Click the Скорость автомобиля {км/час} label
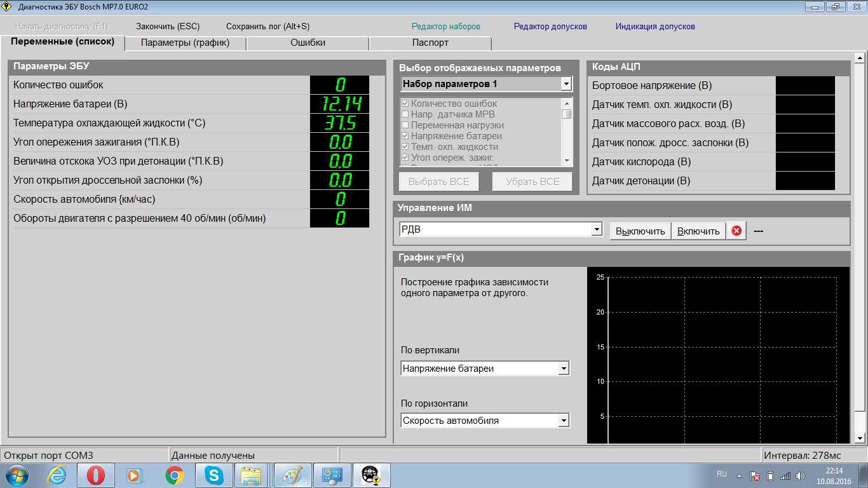 click(85, 200)
